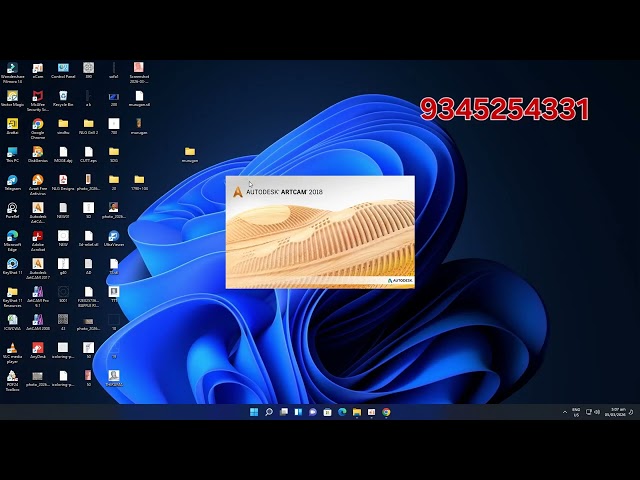The image size is (640, 480).
Task: Open KeyShot 11 Resources folder shortcut
Action: (x=12, y=297)
